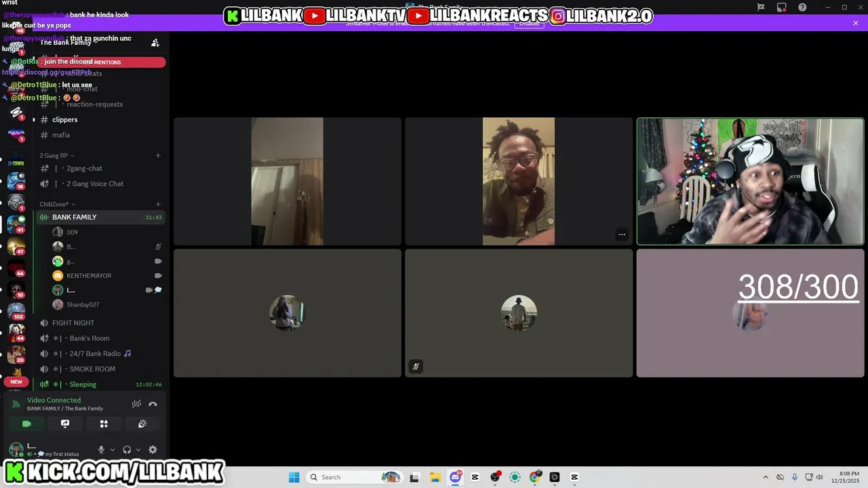Show hidden system tray icons

(766, 477)
